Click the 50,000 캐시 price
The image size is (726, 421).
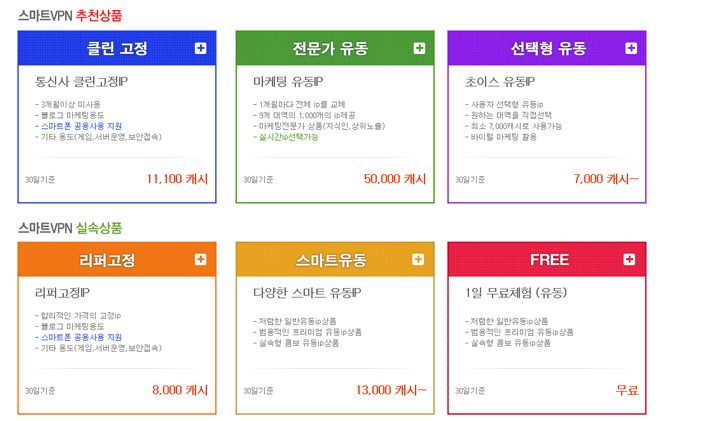pos(395,179)
